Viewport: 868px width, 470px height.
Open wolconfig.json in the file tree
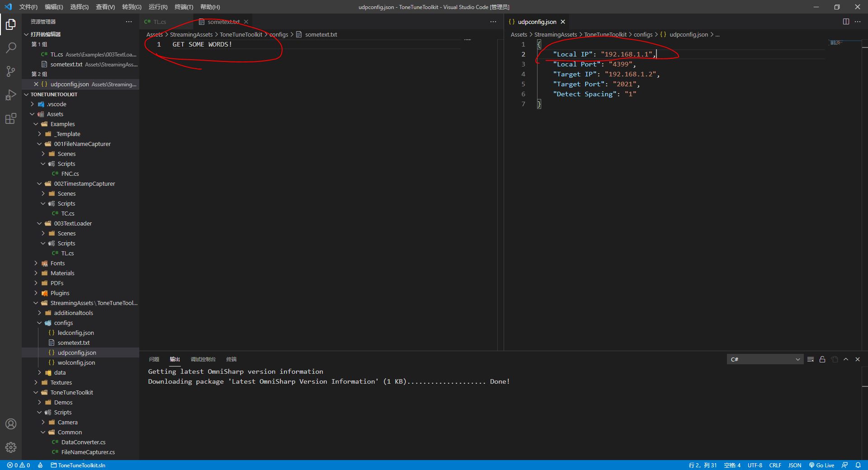(80, 362)
